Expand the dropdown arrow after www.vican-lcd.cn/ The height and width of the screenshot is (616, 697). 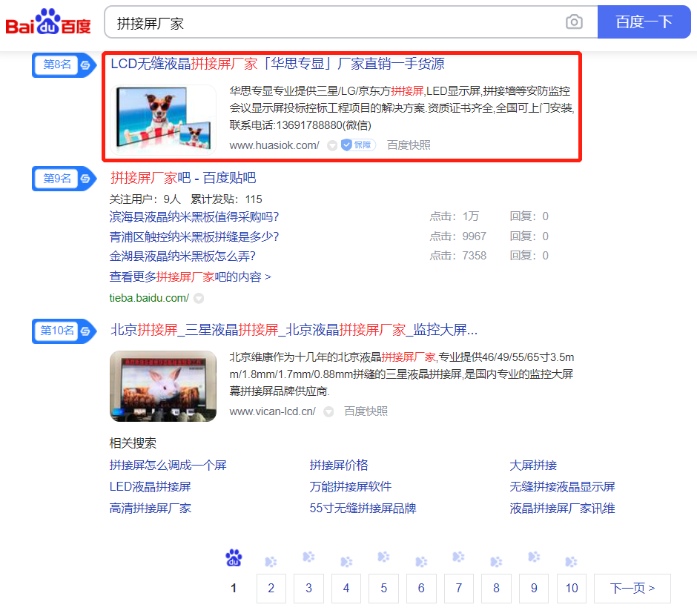click(x=328, y=412)
